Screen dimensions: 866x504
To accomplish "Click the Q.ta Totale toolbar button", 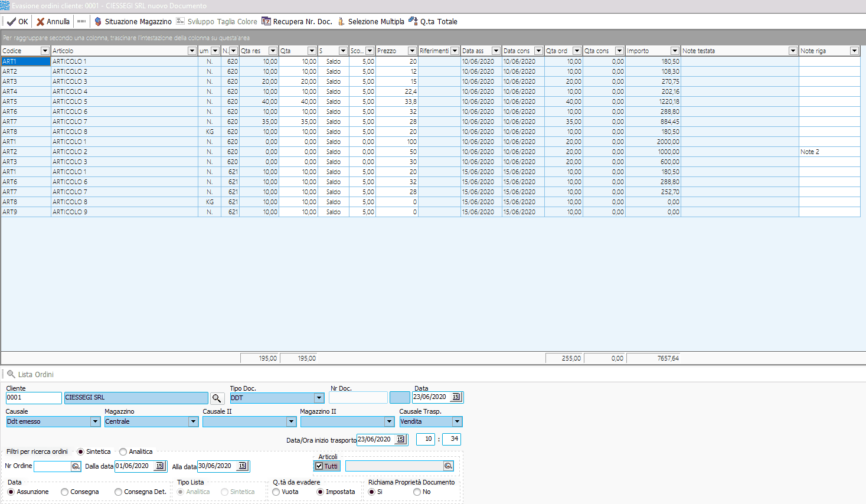I will (x=433, y=21).
